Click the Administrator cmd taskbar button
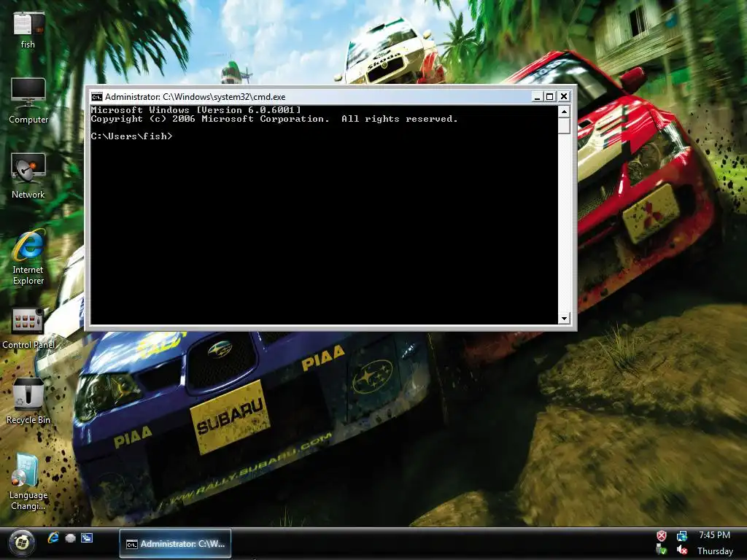This screenshot has height=560, width=747. [175, 543]
